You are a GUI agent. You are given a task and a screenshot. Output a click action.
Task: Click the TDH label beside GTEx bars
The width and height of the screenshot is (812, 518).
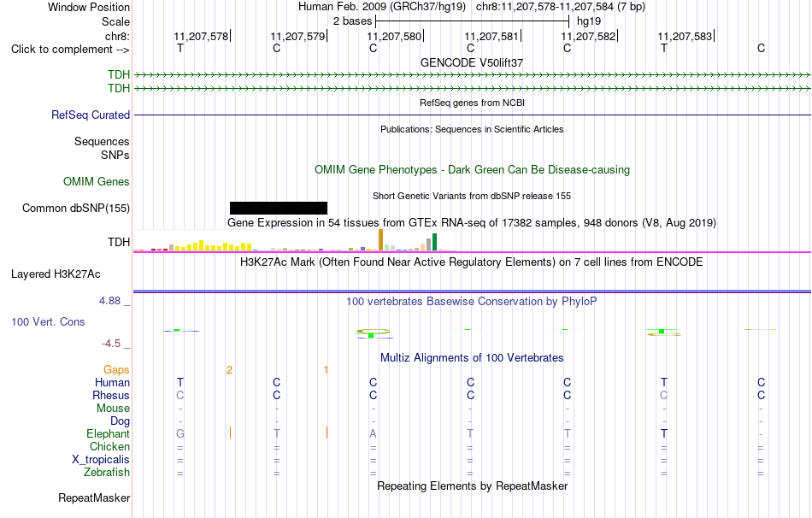click(x=119, y=243)
